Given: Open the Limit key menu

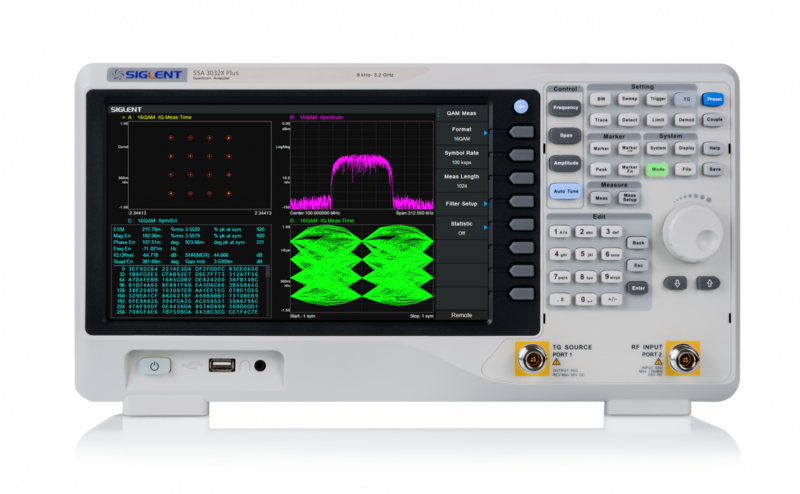Looking at the screenshot, I should click(x=657, y=120).
